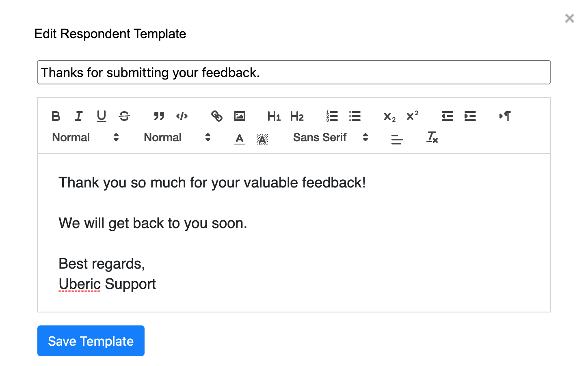Insert a code block

coord(182,116)
